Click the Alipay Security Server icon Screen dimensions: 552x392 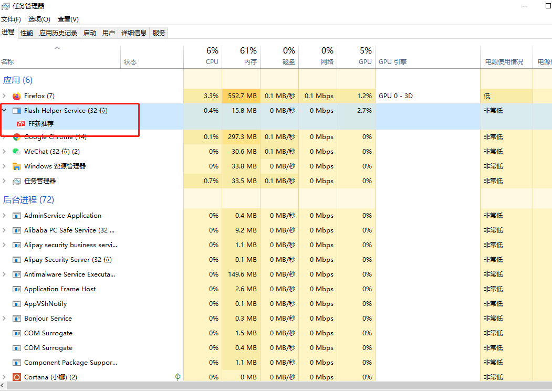[x=17, y=260]
